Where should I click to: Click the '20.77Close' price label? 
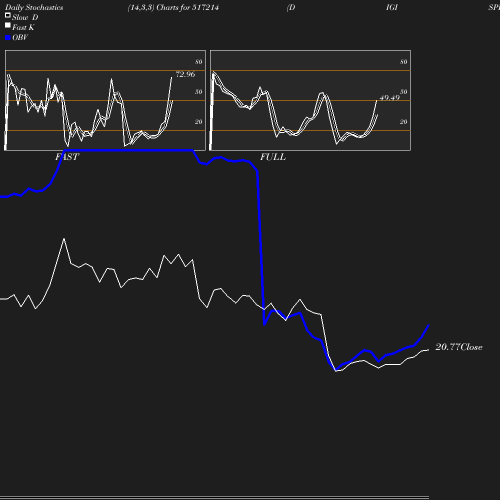coord(459,347)
